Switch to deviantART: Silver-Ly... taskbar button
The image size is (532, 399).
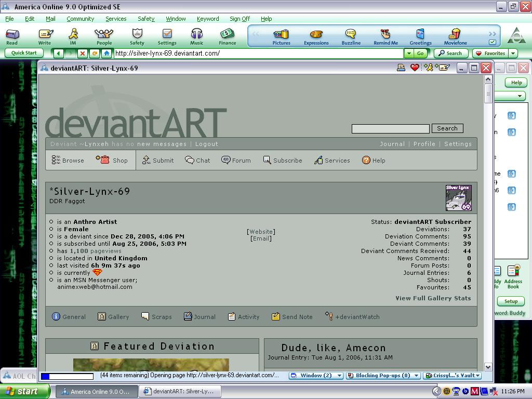coord(180,391)
